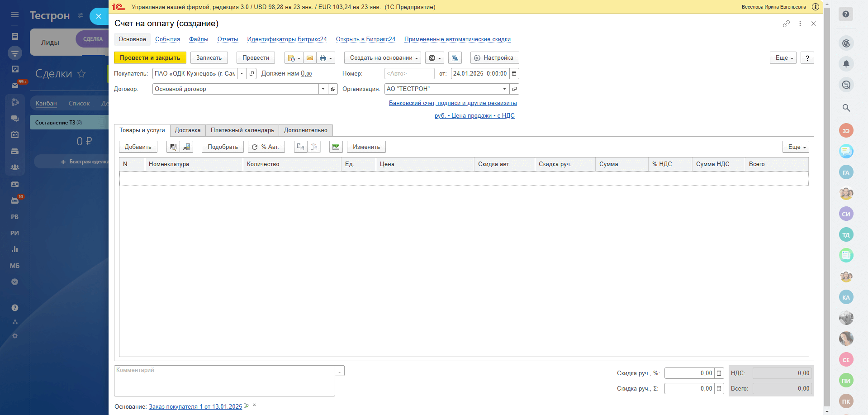This screenshot has height=415, width=868.
Task: Click the copy rows icon
Action: click(x=300, y=147)
